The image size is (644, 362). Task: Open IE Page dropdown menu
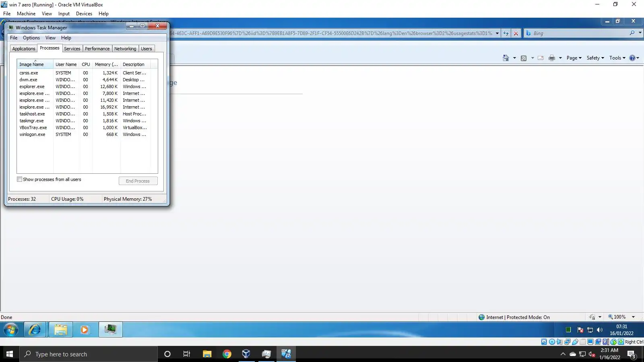tap(574, 58)
